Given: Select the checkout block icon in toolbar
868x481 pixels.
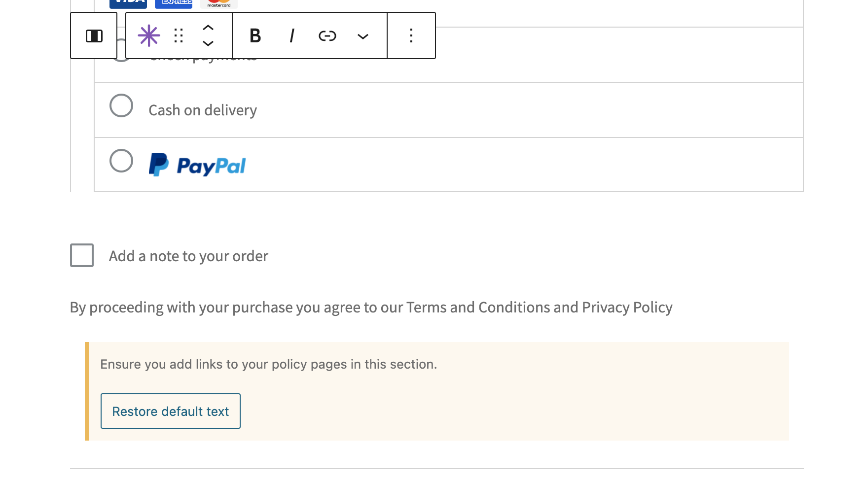Looking at the screenshot, I should [x=148, y=35].
